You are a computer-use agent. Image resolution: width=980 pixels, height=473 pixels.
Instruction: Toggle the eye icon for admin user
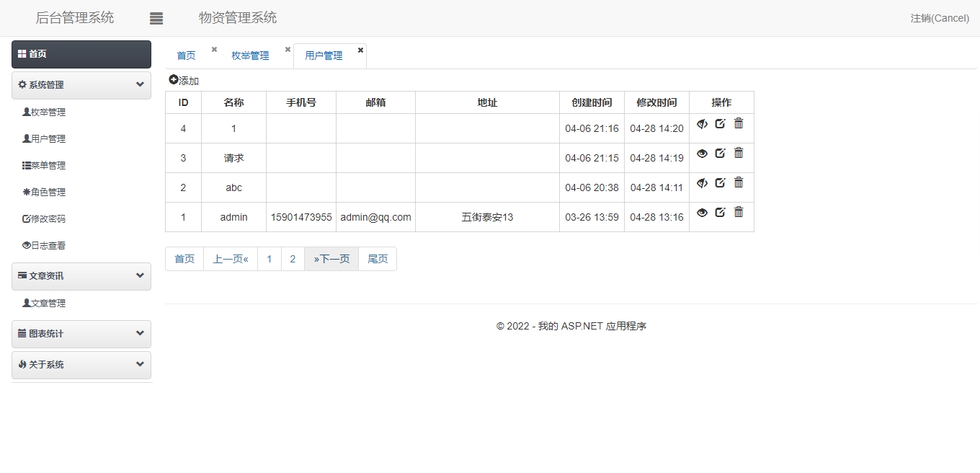(x=702, y=212)
